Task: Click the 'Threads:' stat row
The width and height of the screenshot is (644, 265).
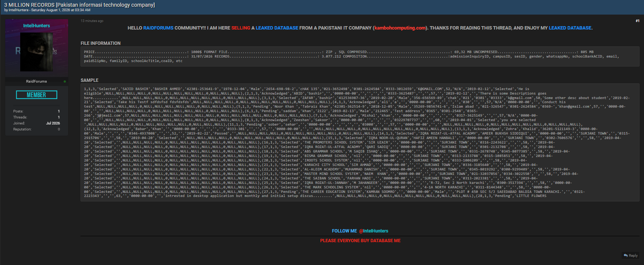Action: pos(37,117)
